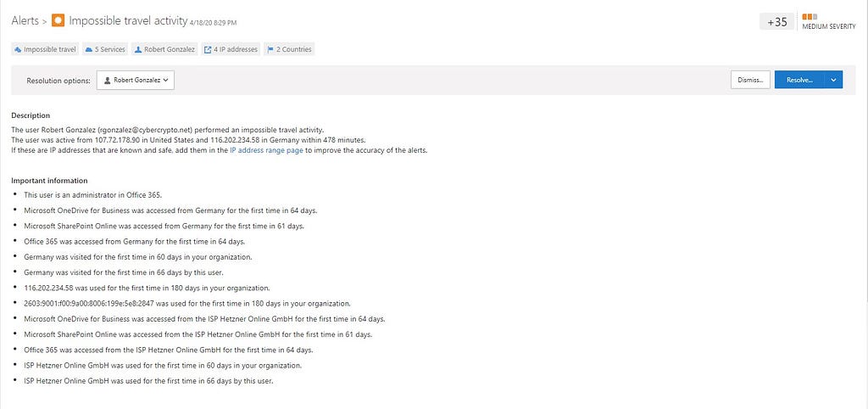The width and height of the screenshot is (868, 409).
Task: Click the Dismiss button
Action: pos(750,80)
